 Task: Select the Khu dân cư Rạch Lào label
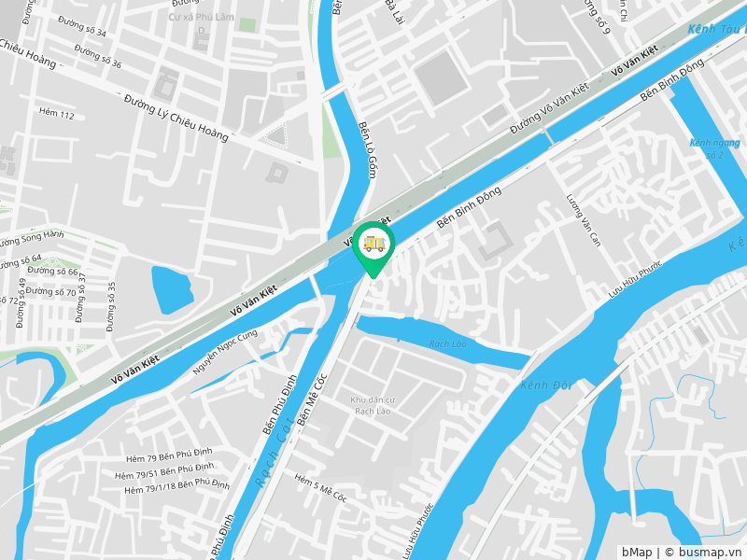373,405
